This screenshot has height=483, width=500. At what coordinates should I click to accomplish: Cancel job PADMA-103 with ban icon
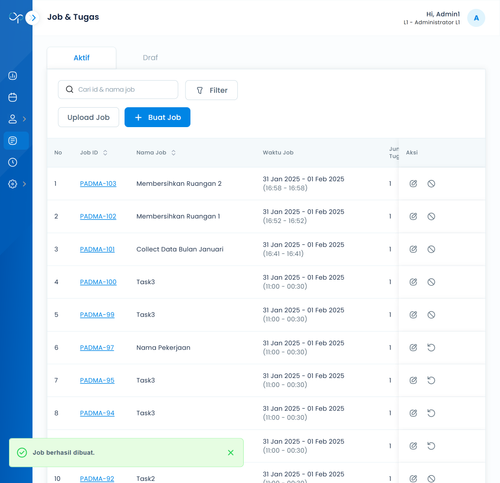(x=431, y=184)
